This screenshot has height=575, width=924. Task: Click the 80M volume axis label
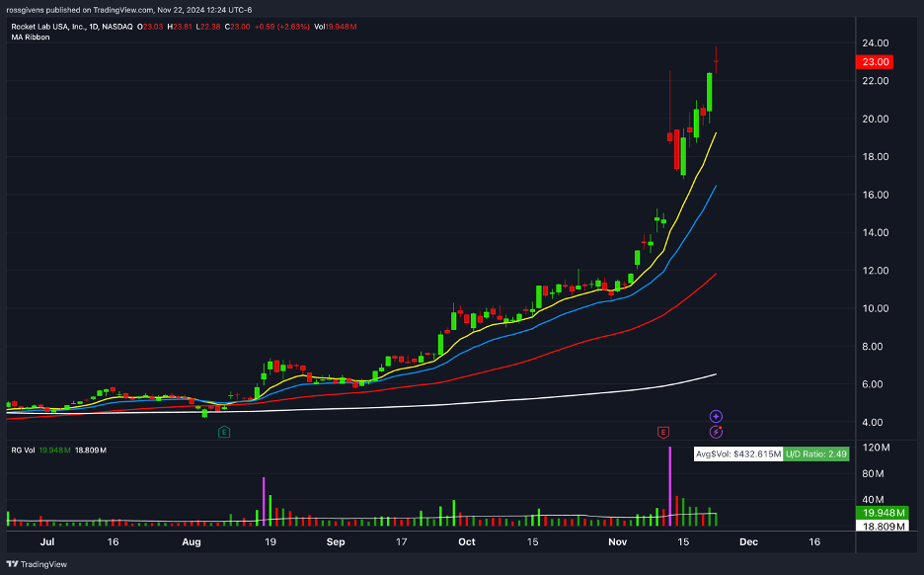(x=873, y=473)
